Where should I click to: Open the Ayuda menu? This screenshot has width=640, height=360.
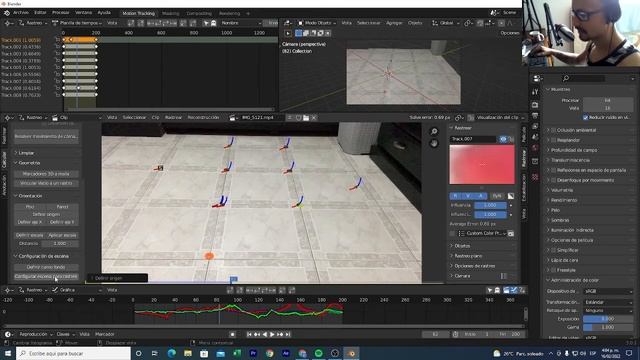pyautogui.click(x=104, y=13)
